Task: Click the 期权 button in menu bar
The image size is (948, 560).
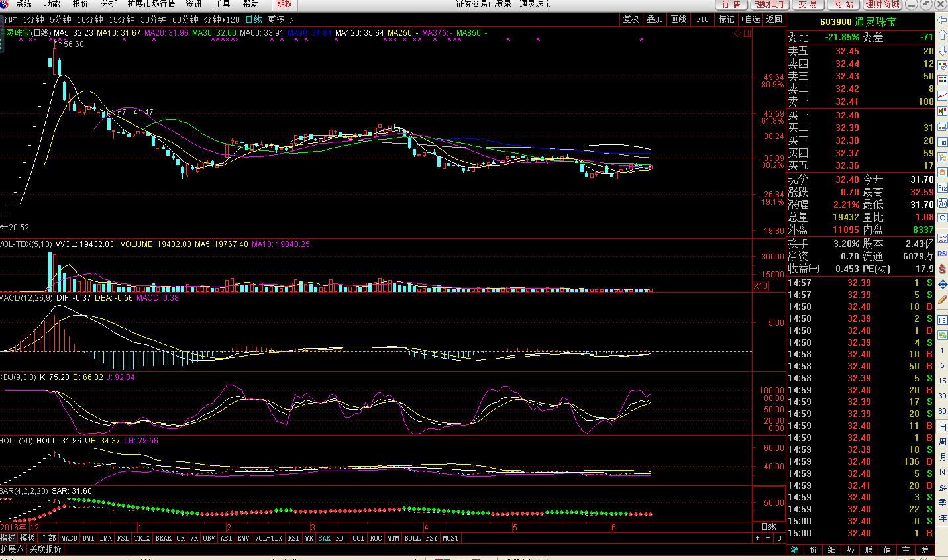Action: pyautogui.click(x=284, y=4)
